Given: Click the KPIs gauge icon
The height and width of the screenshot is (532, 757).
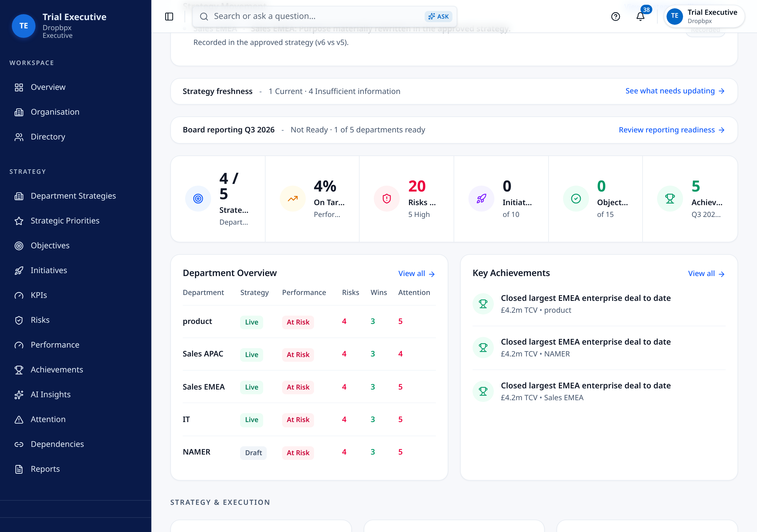Looking at the screenshot, I should pyautogui.click(x=19, y=295).
